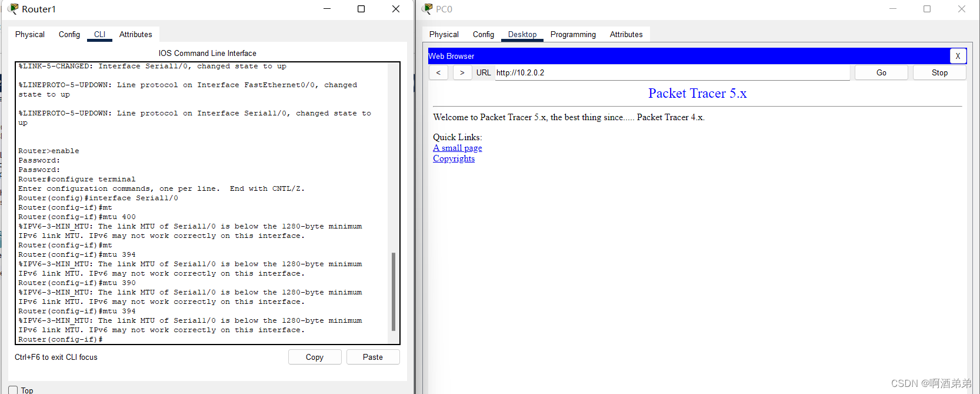The height and width of the screenshot is (394, 980).
Task: Click the Paste button below the CLI
Action: (x=373, y=357)
